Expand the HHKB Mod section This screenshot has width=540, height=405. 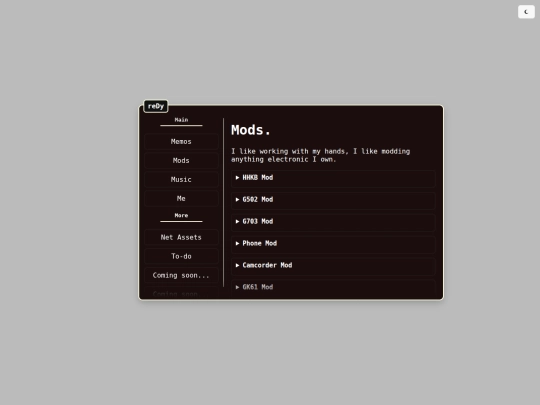click(333, 178)
